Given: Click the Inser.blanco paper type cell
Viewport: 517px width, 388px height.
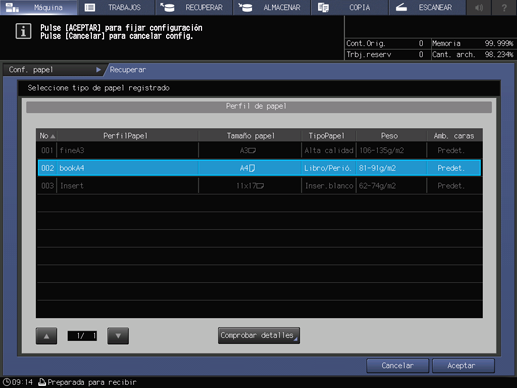Looking at the screenshot, I should tap(329, 186).
